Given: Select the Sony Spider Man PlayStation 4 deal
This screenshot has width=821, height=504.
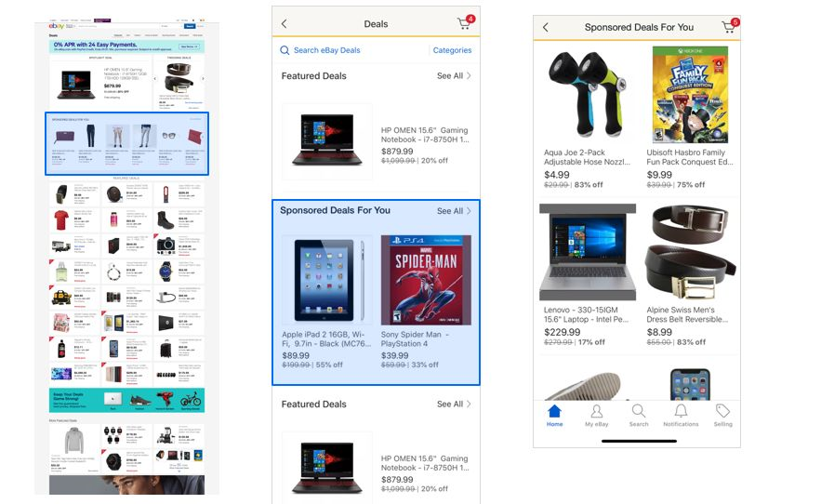Looking at the screenshot, I should pyautogui.click(x=426, y=302).
